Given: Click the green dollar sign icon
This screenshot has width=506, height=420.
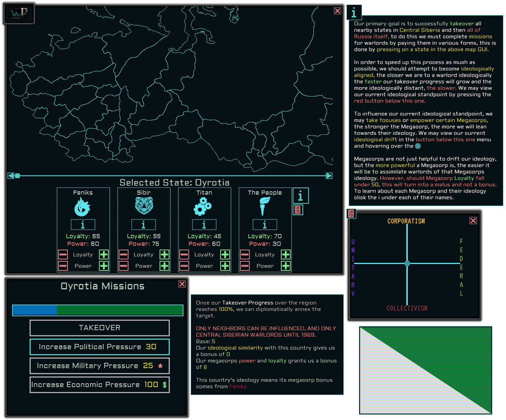Looking at the screenshot, I should pyautogui.click(x=164, y=385).
